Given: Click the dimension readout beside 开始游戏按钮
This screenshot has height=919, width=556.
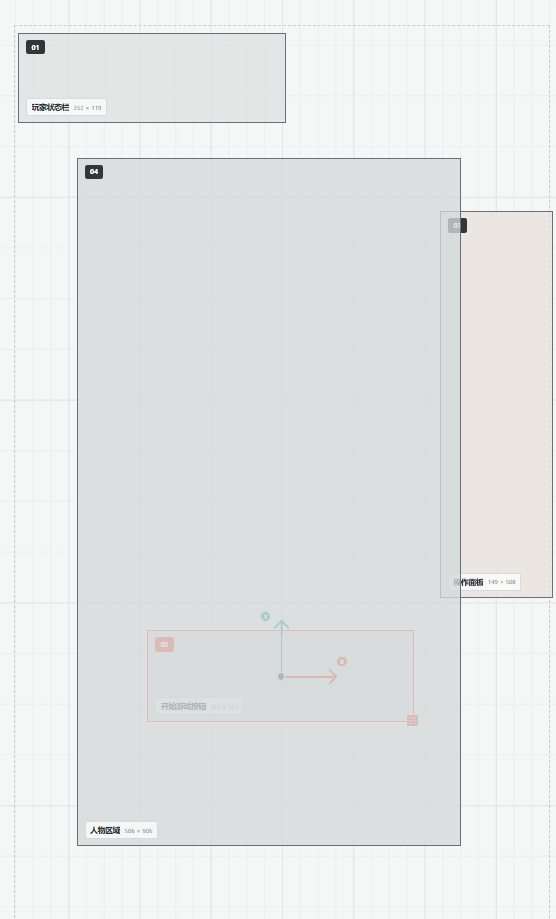Looking at the screenshot, I should pyautogui.click(x=224, y=707).
